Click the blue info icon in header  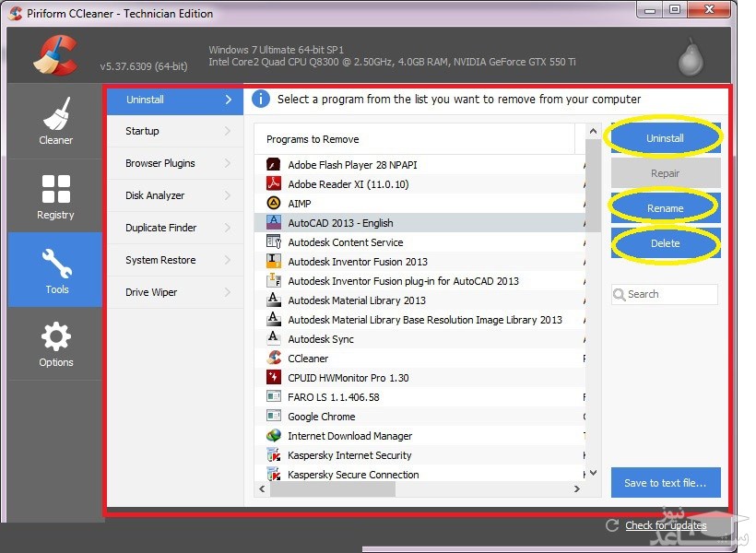(261, 99)
